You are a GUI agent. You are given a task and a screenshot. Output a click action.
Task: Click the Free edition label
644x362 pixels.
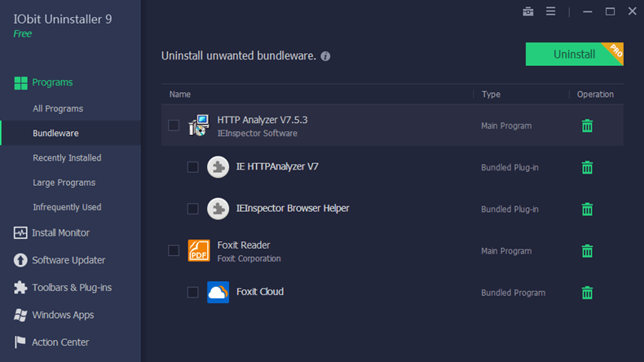pos(22,33)
